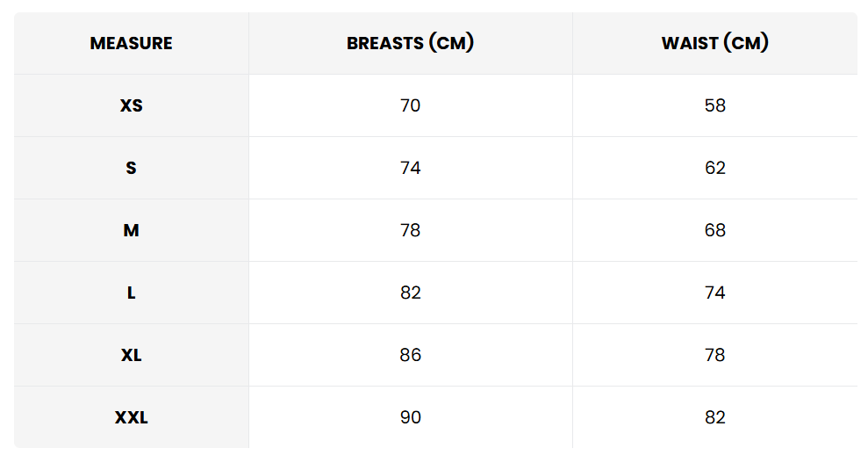Image resolution: width=868 pixels, height=470 pixels.
Task: Select the L size row label
Action: pos(131,293)
